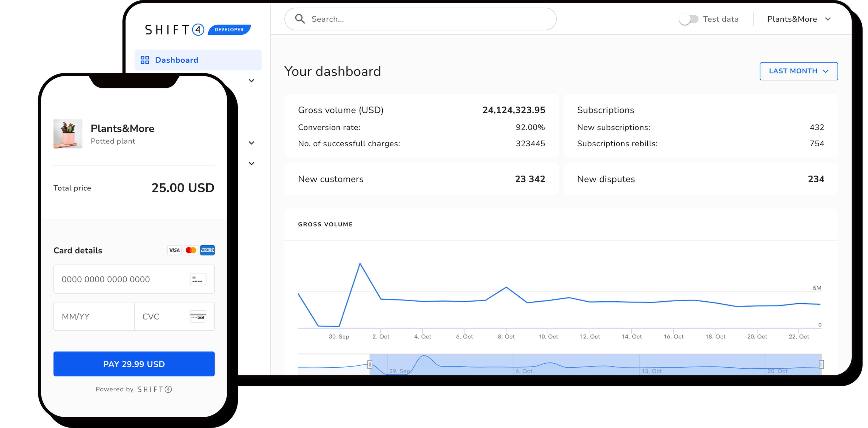This screenshot has height=428, width=868.
Task: Click the Dashboard grid icon
Action: (x=145, y=60)
